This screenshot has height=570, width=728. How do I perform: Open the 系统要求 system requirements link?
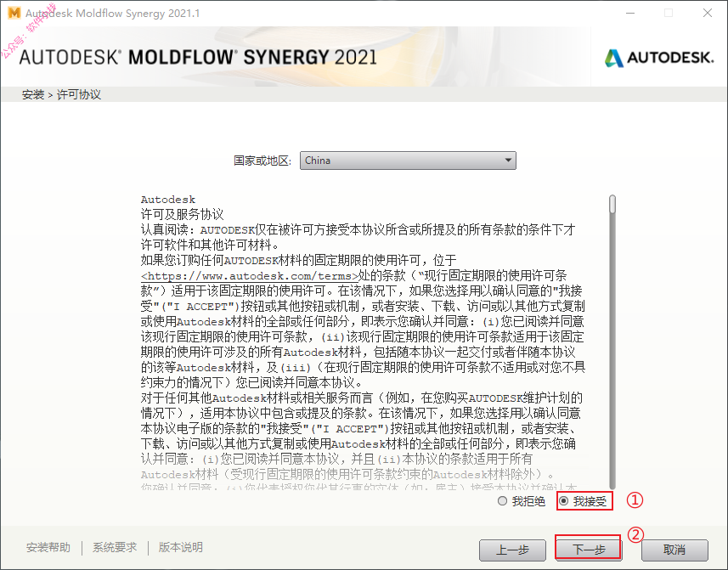115,548
